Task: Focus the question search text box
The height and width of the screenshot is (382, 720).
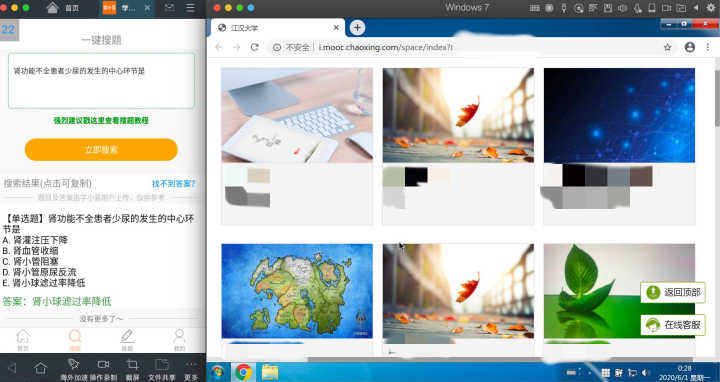Action: coord(101,81)
